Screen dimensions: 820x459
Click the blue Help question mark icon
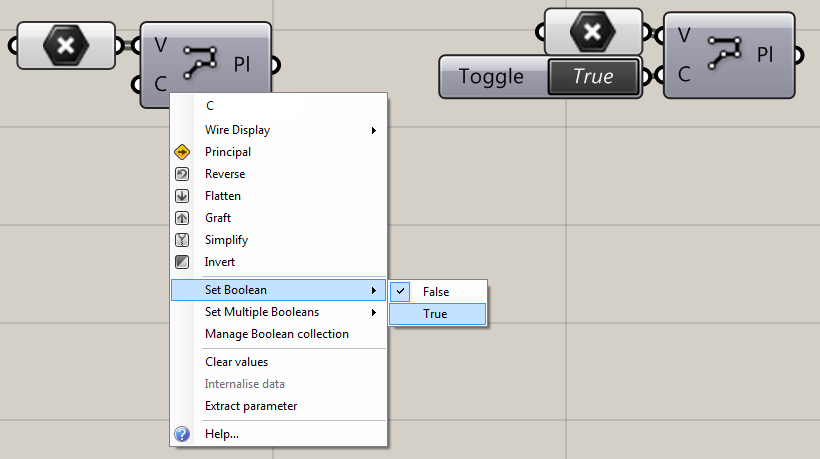[x=182, y=434]
